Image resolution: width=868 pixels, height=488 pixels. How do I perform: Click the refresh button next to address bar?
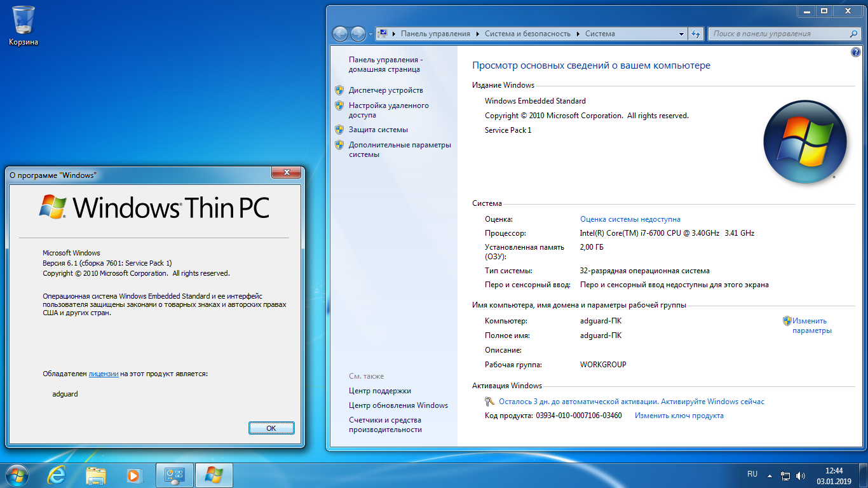(696, 34)
